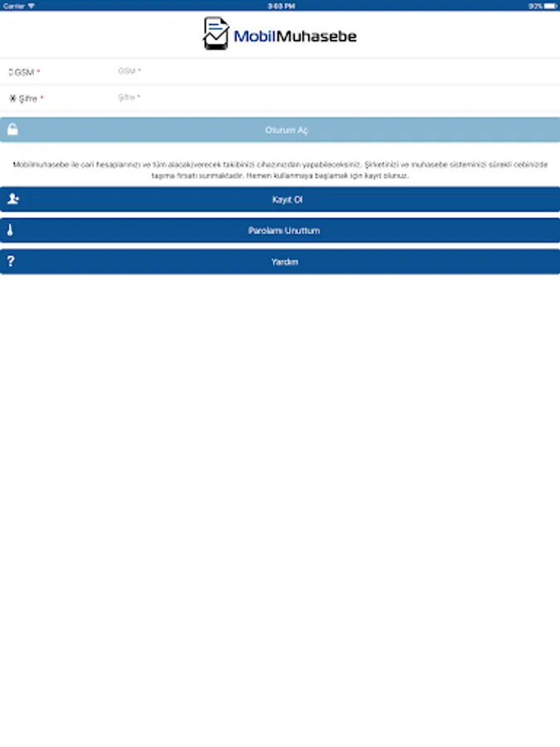Click the key icon on Parolamı Unuttum
Image resolution: width=560 pixels, height=747 pixels.
pyautogui.click(x=10, y=230)
